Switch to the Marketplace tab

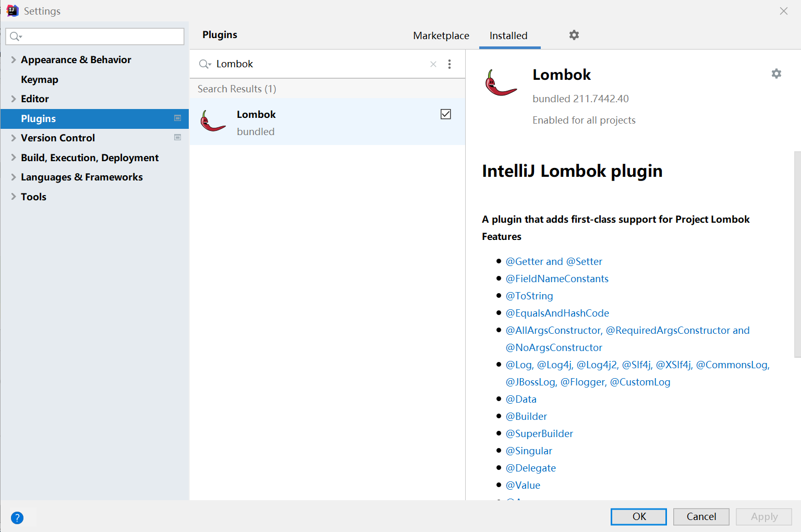441,36
